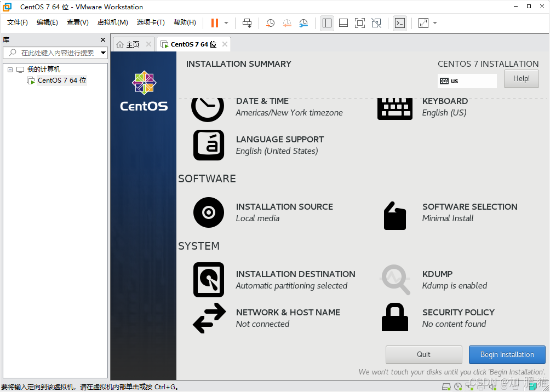Open the 编辑(E) menu
Viewport: 550px width, 392px height.
tap(47, 22)
